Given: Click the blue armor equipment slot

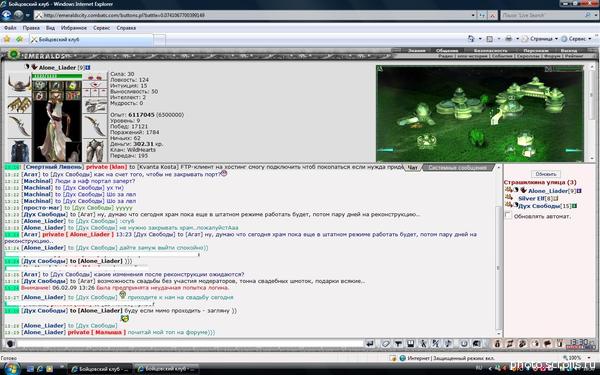Looking at the screenshot, I should coord(19,150).
